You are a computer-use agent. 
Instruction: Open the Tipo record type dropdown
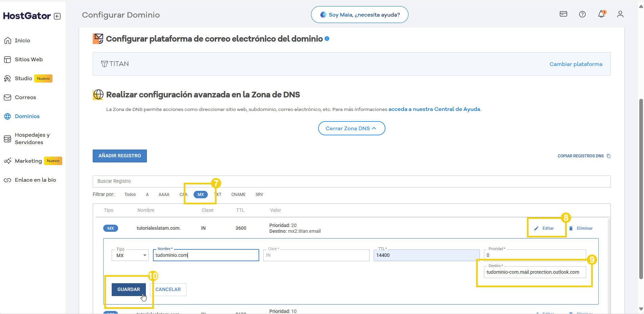tap(130, 255)
